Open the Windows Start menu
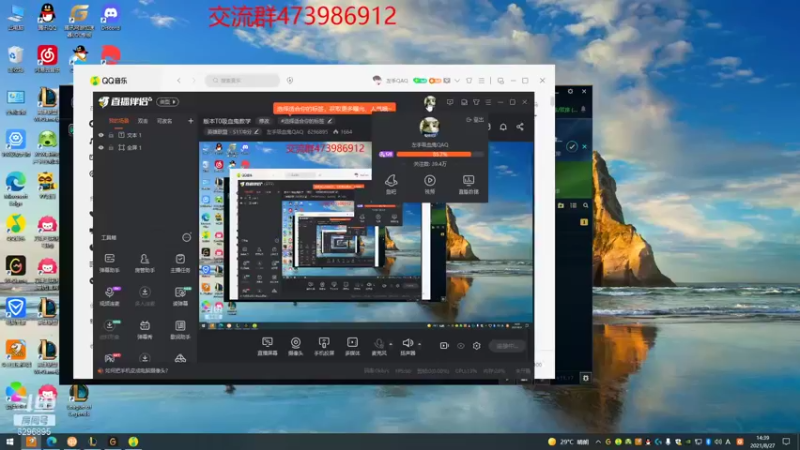Image resolution: width=800 pixels, height=450 pixels. 10,441
